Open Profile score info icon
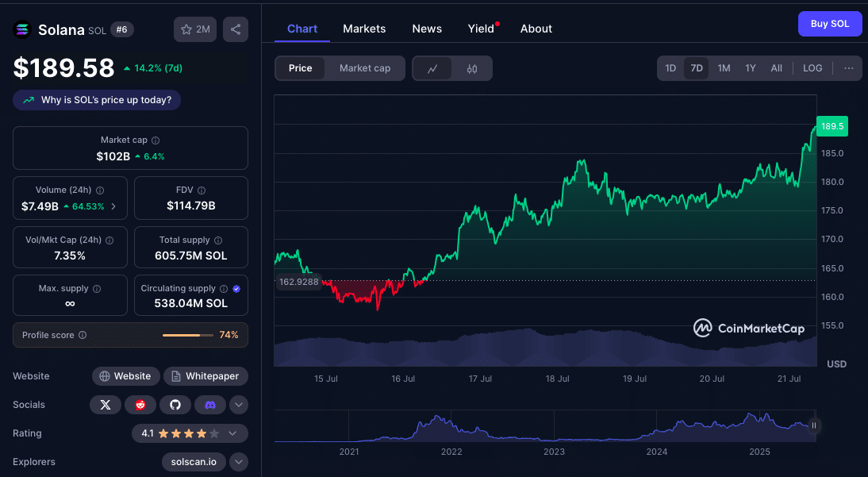The width and height of the screenshot is (868, 477). (83, 335)
